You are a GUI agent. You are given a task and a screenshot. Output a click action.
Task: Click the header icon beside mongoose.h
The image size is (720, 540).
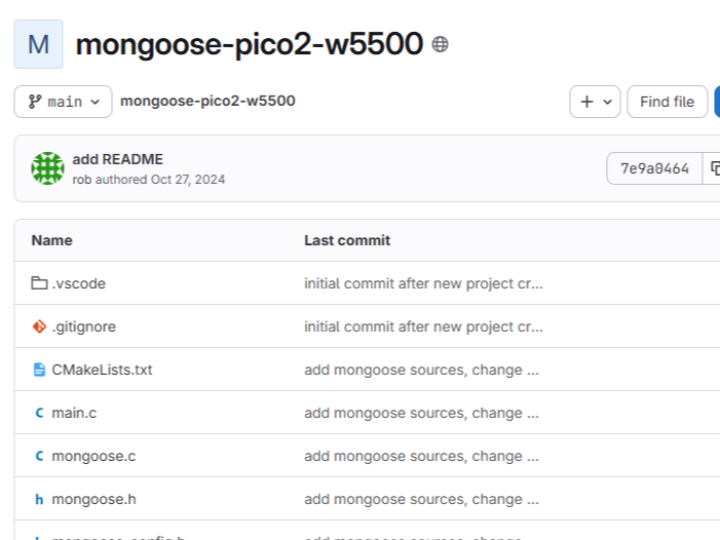[40, 499]
